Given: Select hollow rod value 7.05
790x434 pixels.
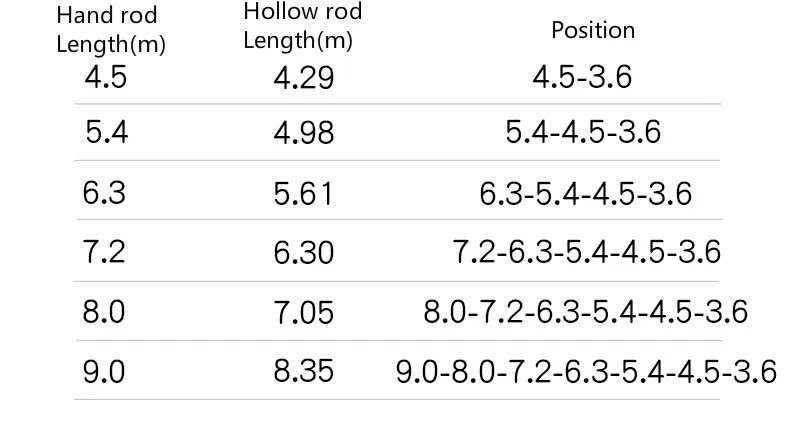Looking at the screenshot, I should pos(304,313).
